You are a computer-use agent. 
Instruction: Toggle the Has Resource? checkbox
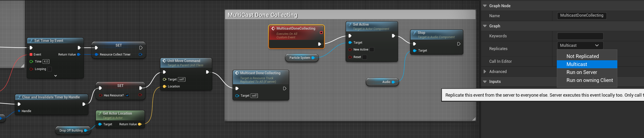click(127, 95)
